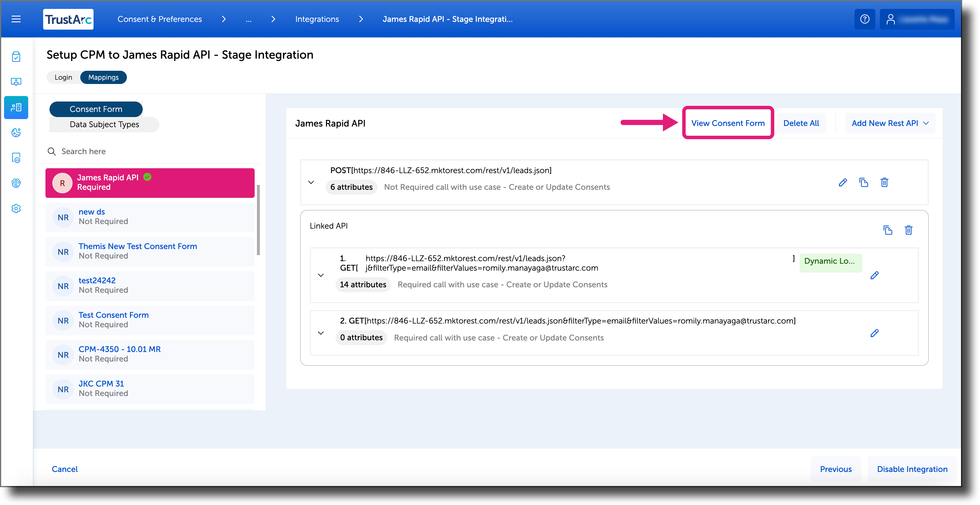Screen dimensions: 980x505
Task: Select Themis New Test Consent Form
Action: 150,252
